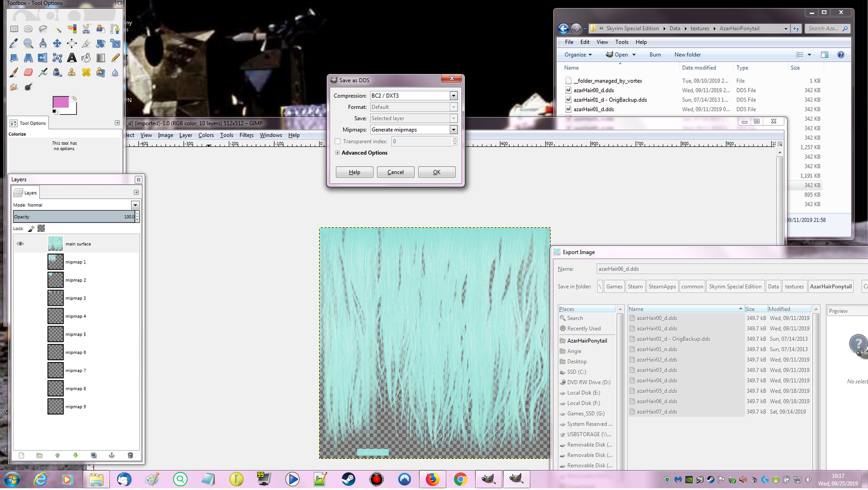Select the Rotate tool

pyautogui.click(x=101, y=44)
